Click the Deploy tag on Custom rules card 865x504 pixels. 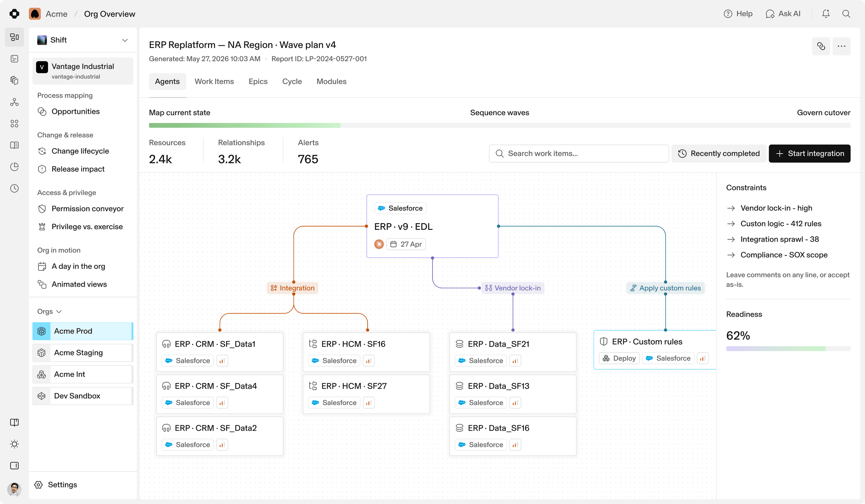(x=619, y=358)
